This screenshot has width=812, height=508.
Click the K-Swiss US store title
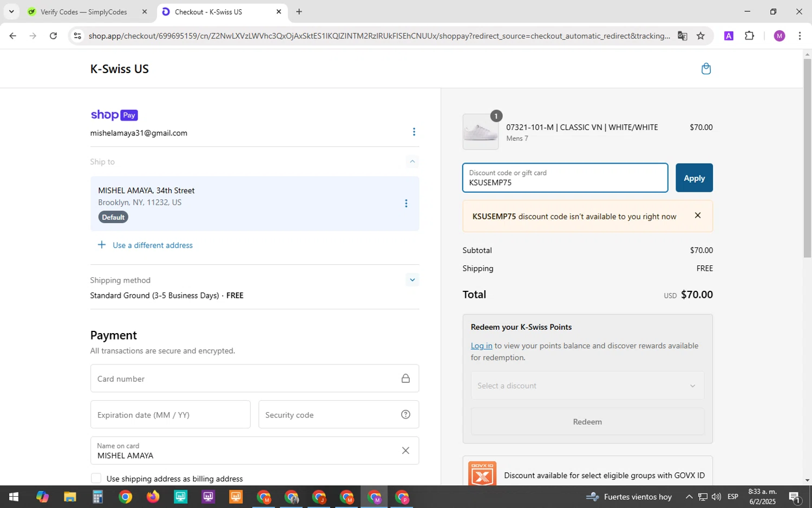120,69
